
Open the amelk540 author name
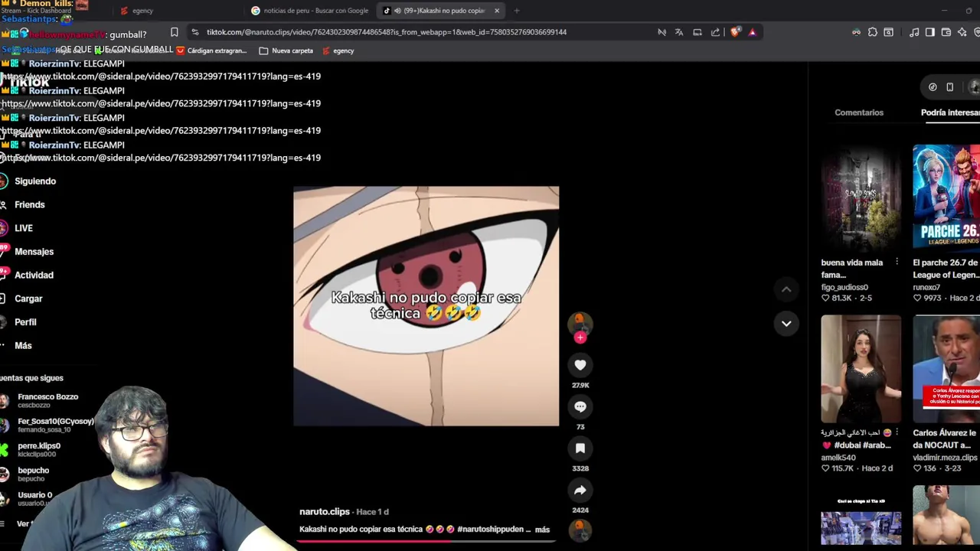point(838,458)
